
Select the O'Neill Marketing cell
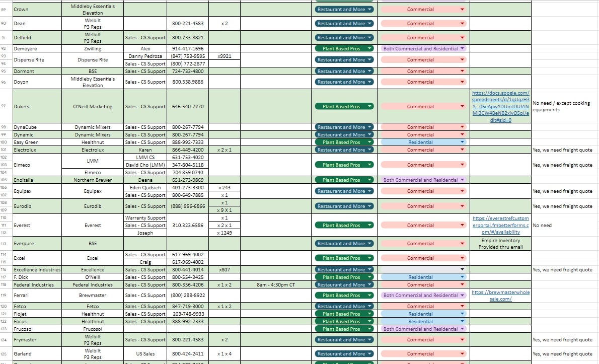pos(93,107)
